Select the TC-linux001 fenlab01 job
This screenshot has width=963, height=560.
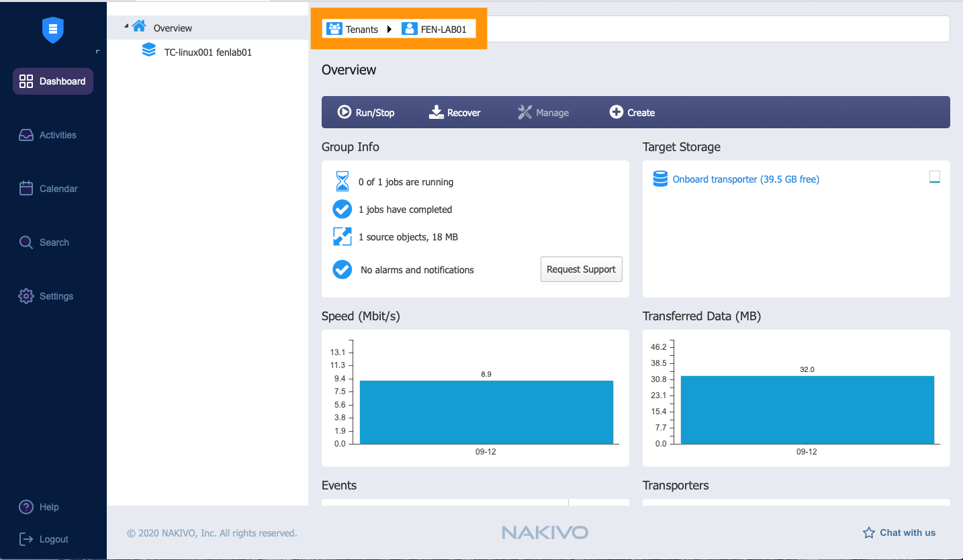208,52
